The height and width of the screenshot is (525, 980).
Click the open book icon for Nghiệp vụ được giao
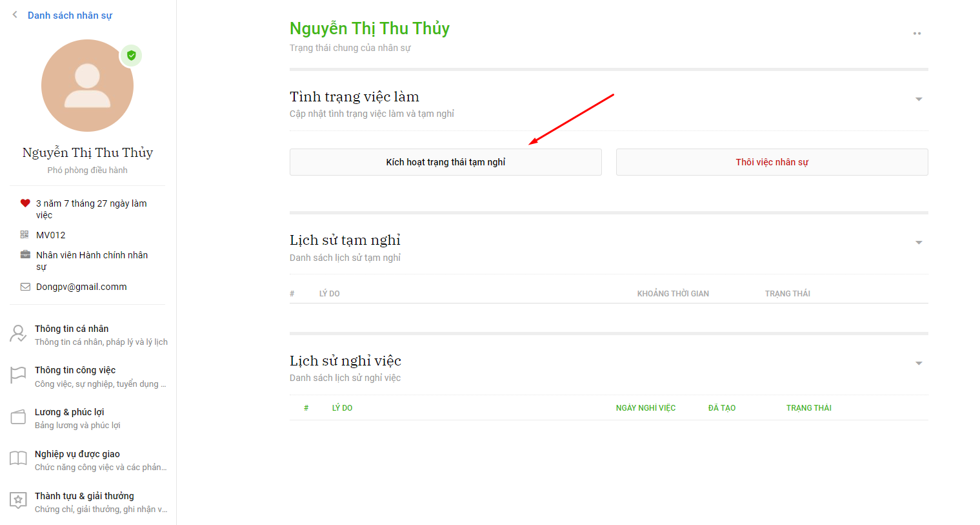tap(18, 458)
